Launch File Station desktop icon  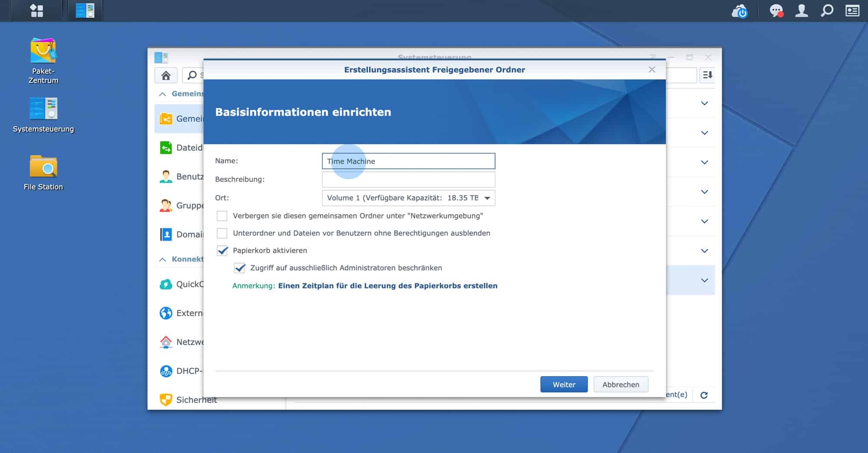coord(43,173)
